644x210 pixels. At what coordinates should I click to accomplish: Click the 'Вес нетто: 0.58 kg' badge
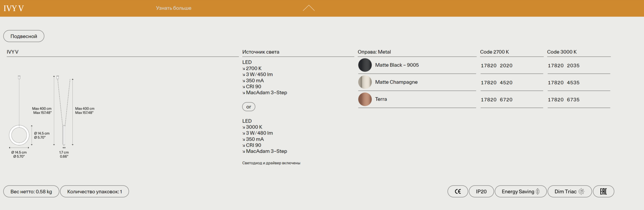click(x=31, y=192)
